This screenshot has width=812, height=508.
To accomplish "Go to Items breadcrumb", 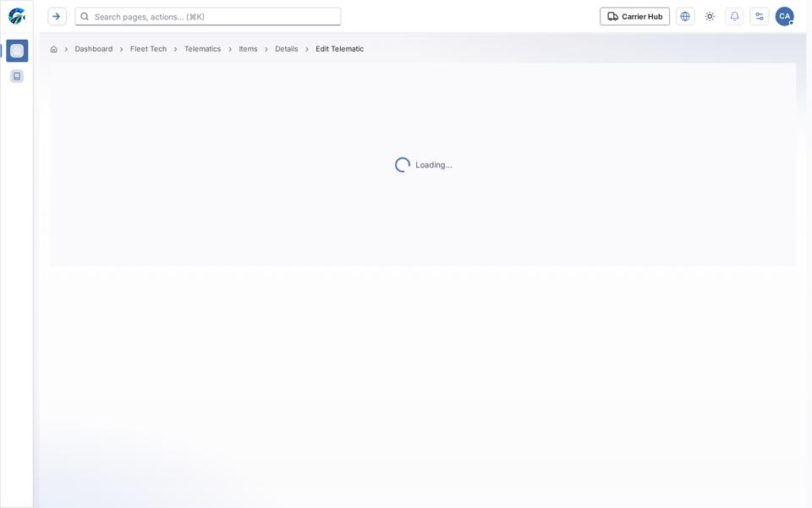I will (248, 49).
